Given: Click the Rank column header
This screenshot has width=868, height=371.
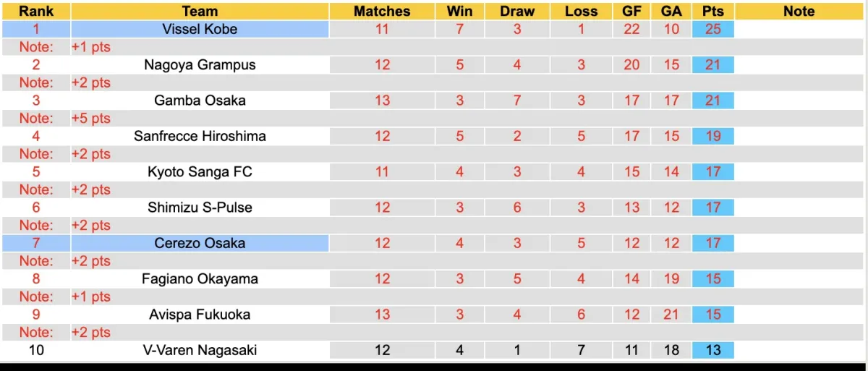Looking at the screenshot, I should [x=35, y=11].
